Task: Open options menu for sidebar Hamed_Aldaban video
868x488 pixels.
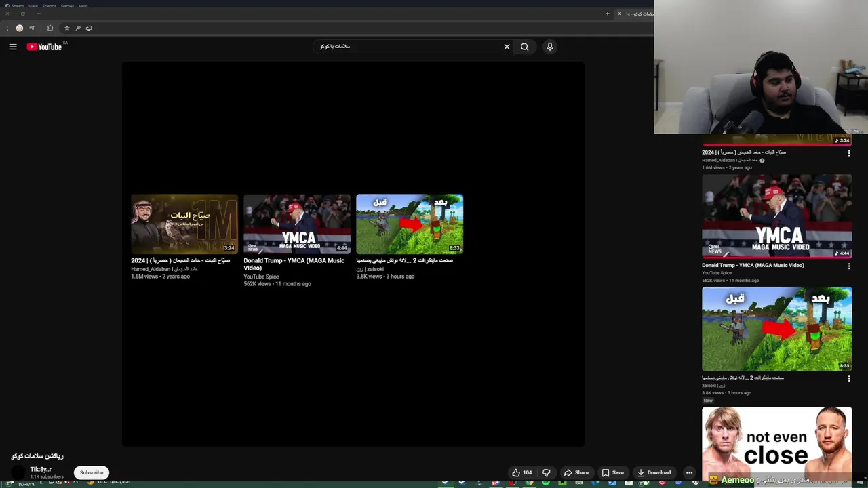Action: pos(848,154)
